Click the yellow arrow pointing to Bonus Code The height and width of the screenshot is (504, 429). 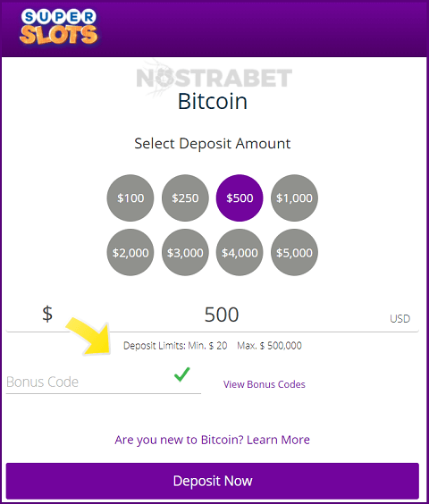pyautogui.click(x=89, y=337)
